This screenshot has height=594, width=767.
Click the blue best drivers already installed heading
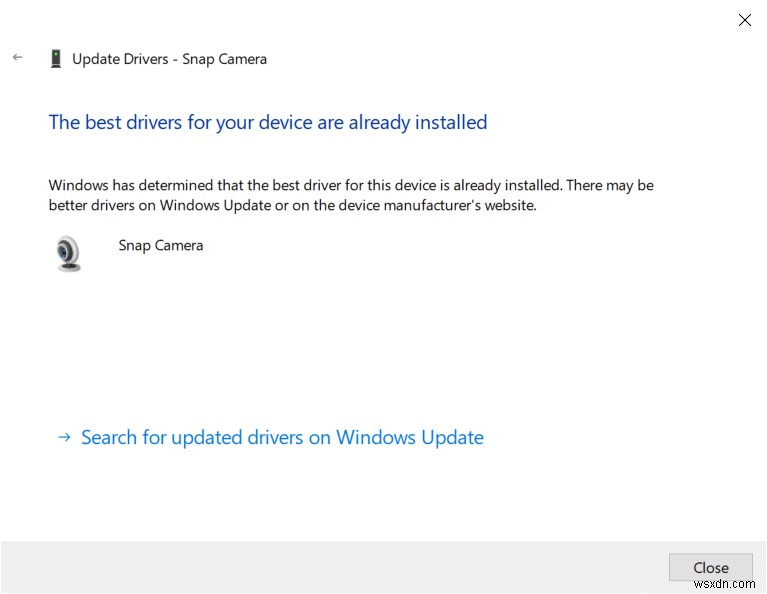[268, 122]
